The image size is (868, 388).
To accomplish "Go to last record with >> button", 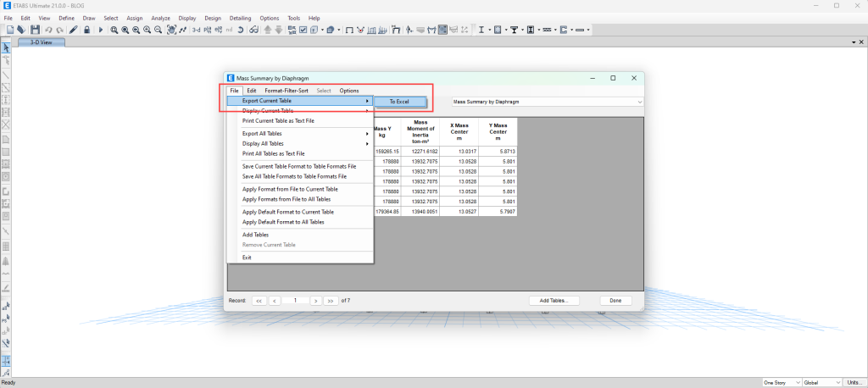I will pyautogui.click(x=331, y=301).
